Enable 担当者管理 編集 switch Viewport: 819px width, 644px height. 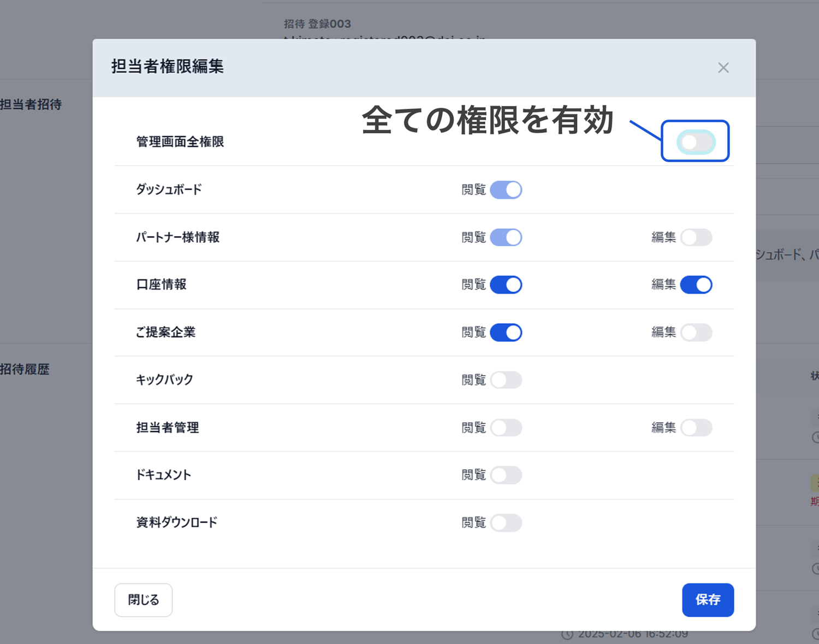(x=696, y=427)
